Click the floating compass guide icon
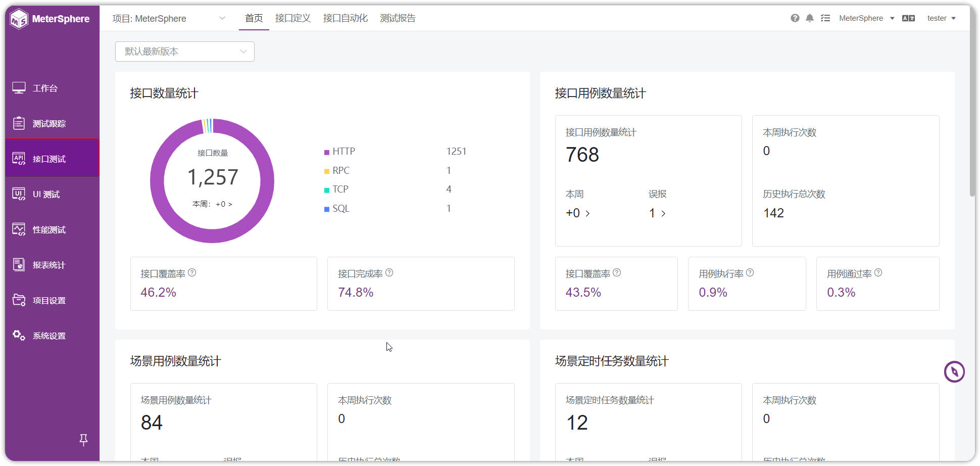Viewport: 980px width, 466px height. (x=954, y=372)
